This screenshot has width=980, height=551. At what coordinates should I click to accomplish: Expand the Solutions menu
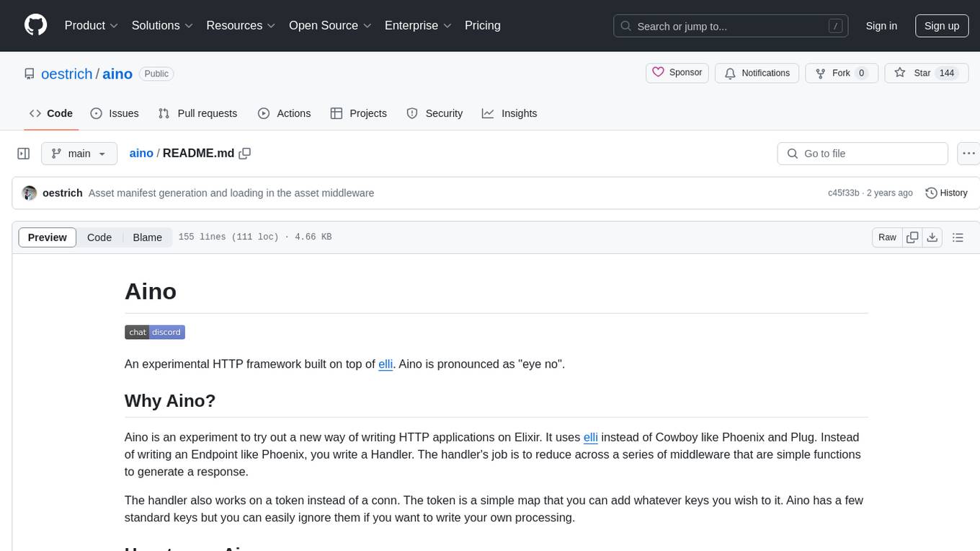tap(163, 25)
